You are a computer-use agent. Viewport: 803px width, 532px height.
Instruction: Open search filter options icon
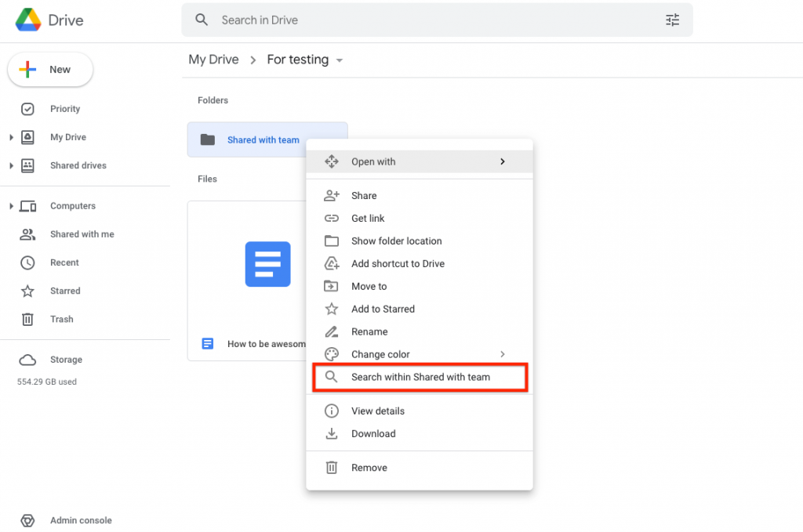point(672,20)
